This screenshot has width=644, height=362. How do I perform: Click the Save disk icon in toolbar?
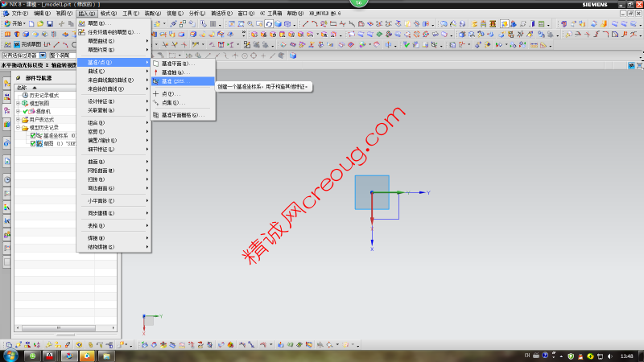50,24
